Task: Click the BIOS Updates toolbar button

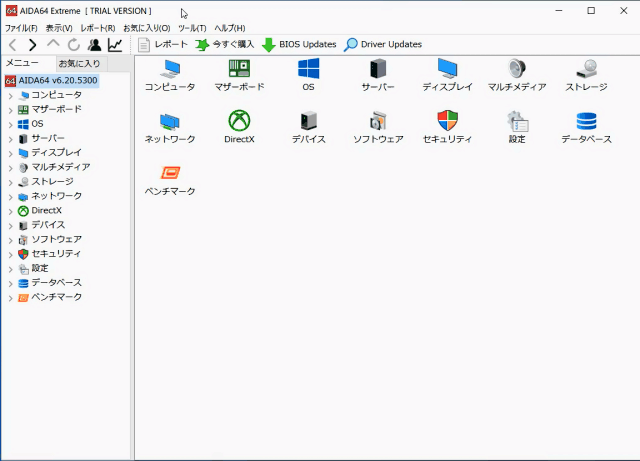Action: click(299, 45)
